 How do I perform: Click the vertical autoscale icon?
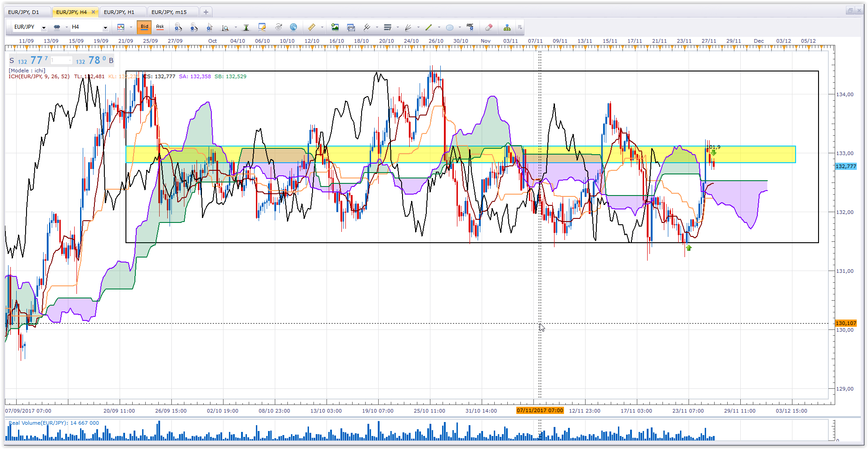coord(246,27)
